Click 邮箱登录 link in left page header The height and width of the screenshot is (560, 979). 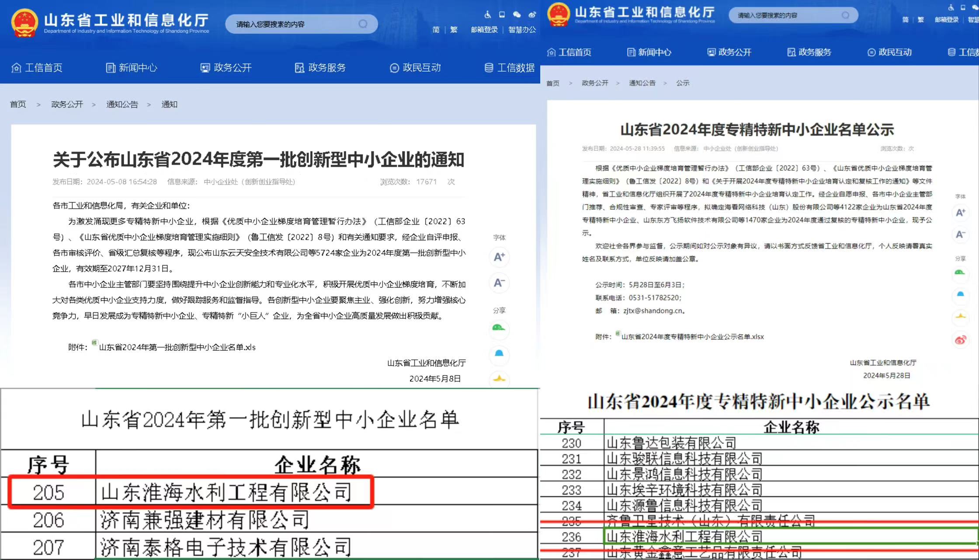(x=484, y=30)
